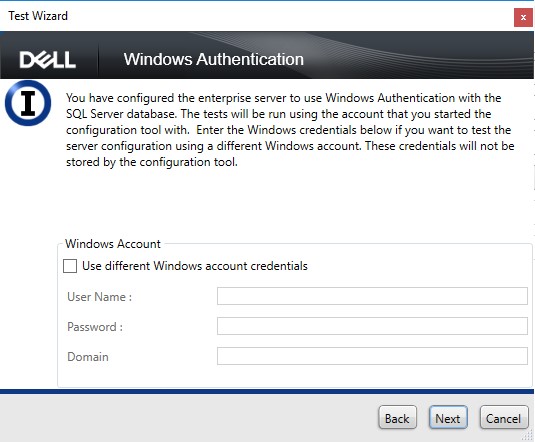Click the 'Password :' label
Screen dimensions: 535x442
(95, 327)
